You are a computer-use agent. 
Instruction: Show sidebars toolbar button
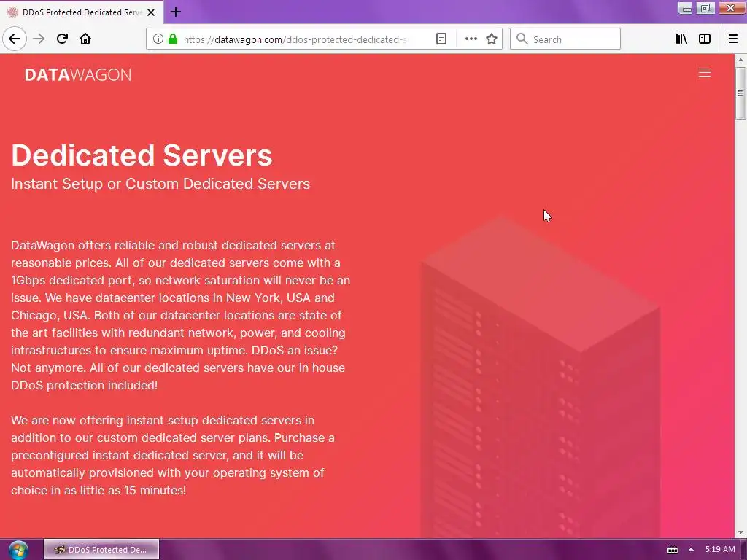(705, 39)
